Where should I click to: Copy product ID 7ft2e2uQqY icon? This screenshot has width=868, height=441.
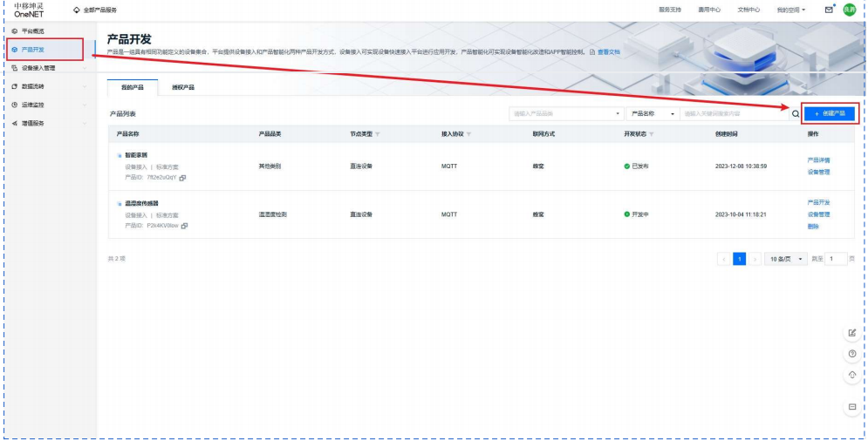click(x=182, y=178)
